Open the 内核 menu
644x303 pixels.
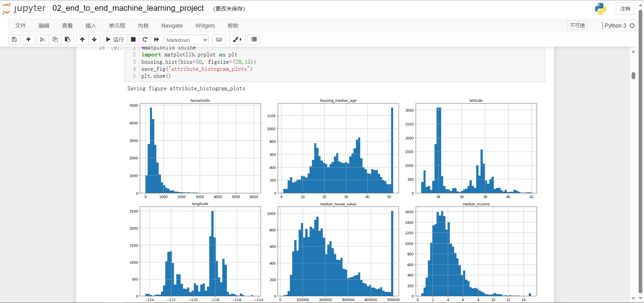coord(144,26)
